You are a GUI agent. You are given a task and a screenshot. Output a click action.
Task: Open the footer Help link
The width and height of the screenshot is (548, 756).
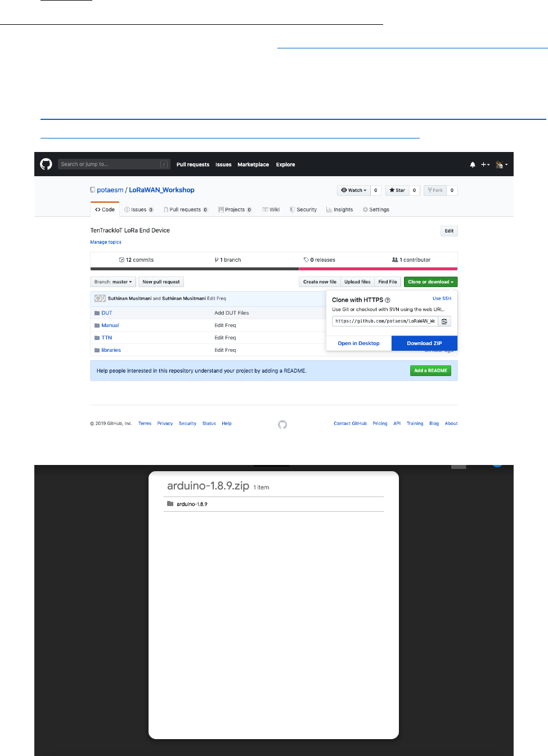pos(227,423)
